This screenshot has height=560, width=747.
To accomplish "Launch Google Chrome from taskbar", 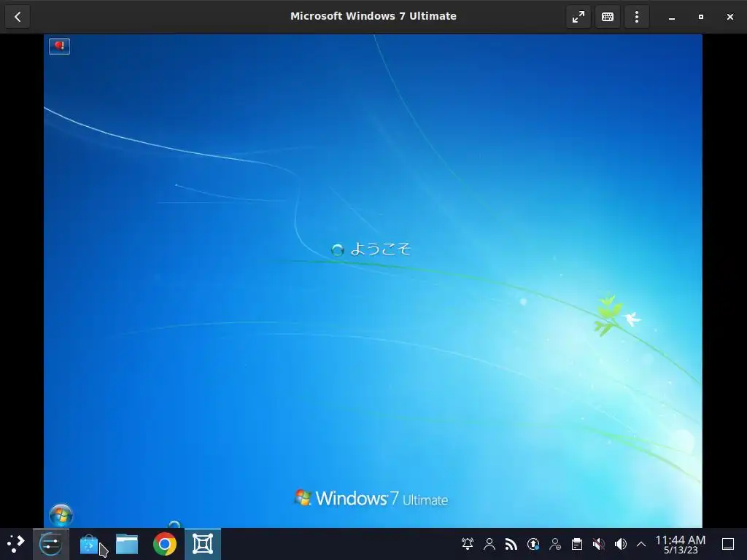I will [165, 544].
